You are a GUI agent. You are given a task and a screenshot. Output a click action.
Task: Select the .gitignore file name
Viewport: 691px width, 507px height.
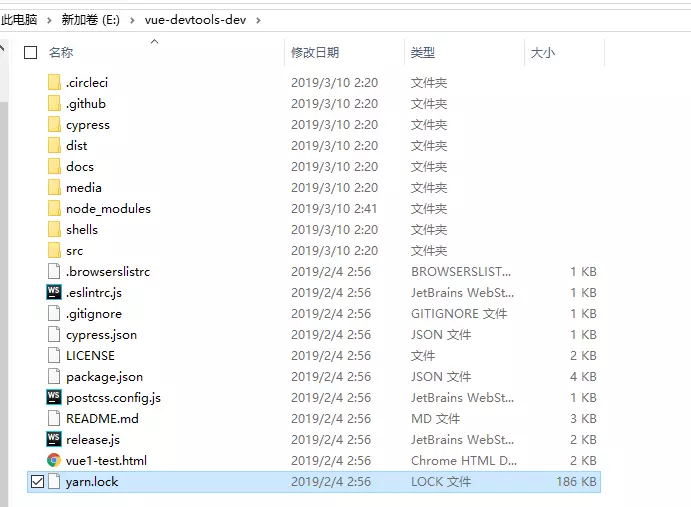pyautogui.click(x=94, y=314)
